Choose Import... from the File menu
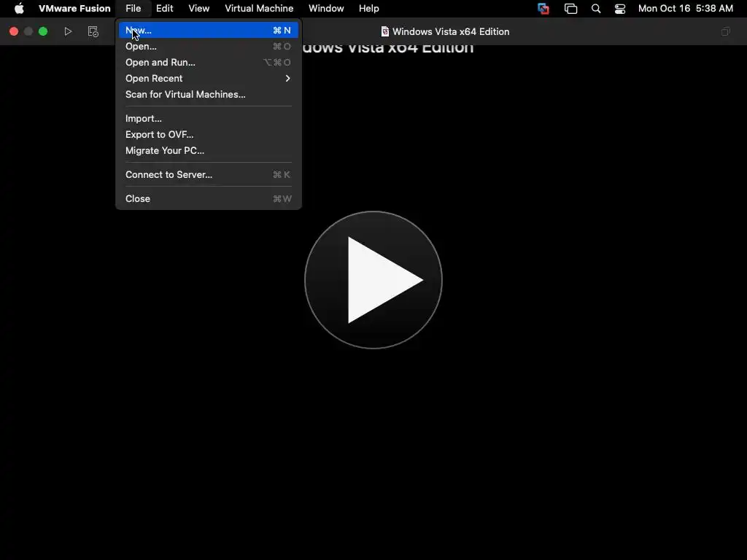747x560 pixels. pyautogui.click(x=208, y=119)
